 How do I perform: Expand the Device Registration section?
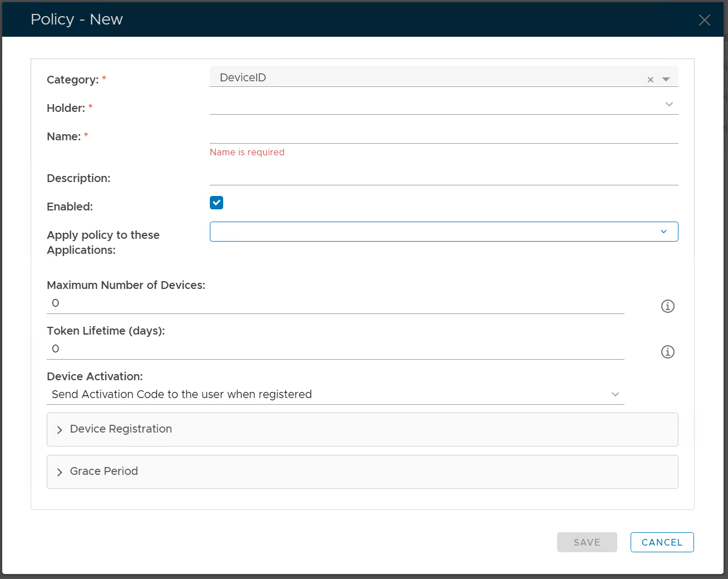(121, 429)
